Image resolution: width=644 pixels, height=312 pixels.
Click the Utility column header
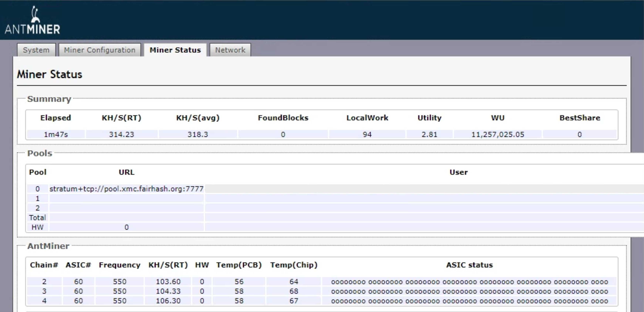click(430, 118)
